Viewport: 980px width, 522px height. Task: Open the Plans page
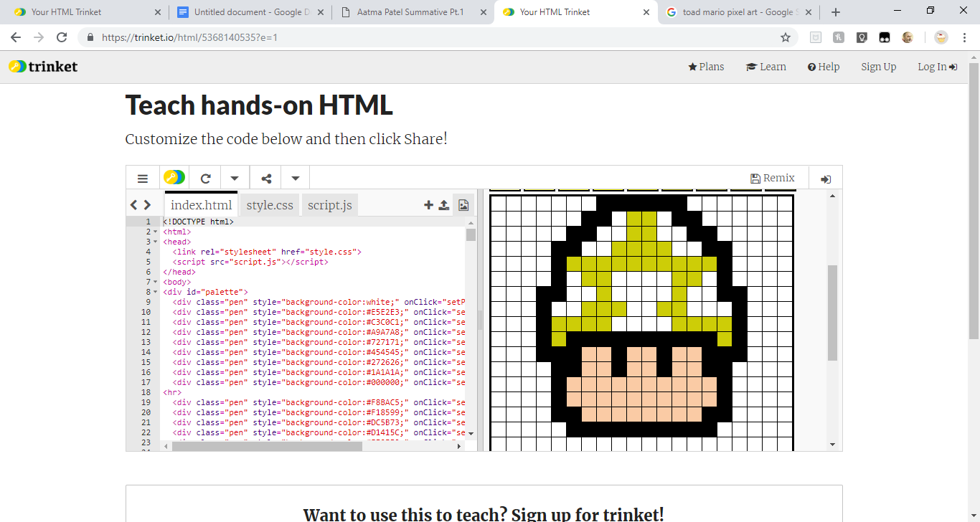click(706, 67)
